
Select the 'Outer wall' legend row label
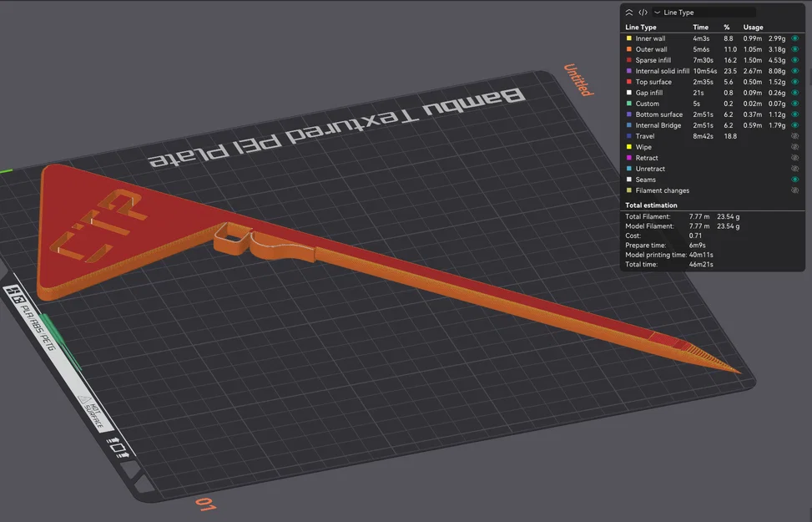(652, 49)
